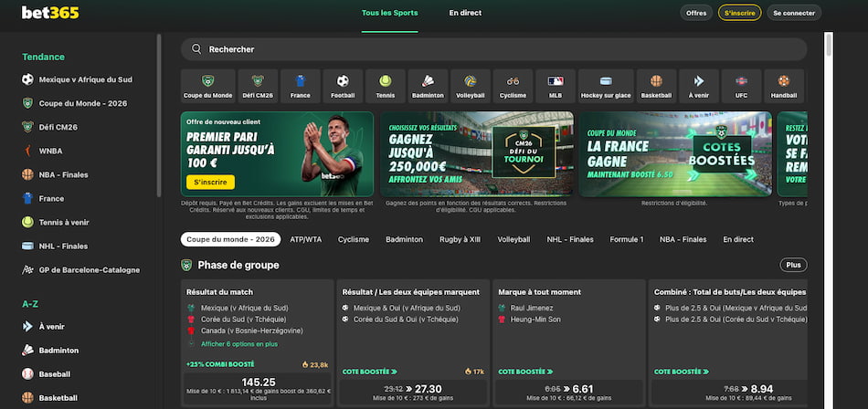This screenshot has width=868, height=409.
Task: Select the boosted 27.30 odds
Action: [413, 392]
